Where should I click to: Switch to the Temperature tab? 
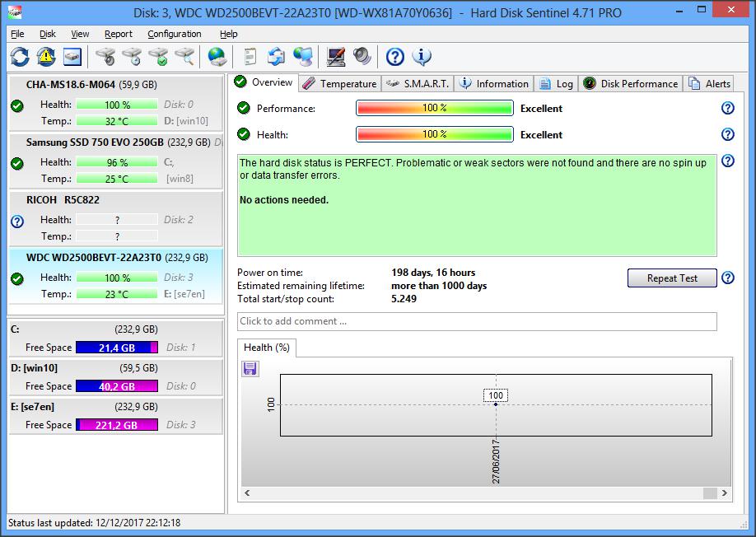click(339, 83)
